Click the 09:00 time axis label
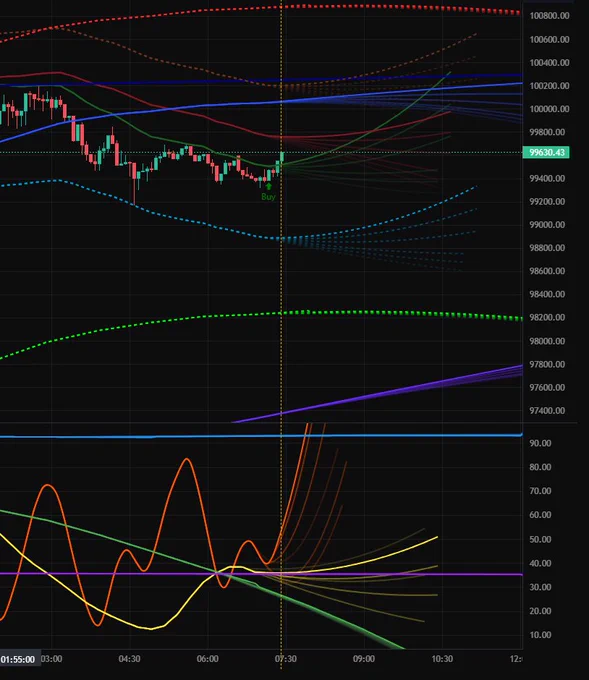Screen dimensions: 589x680 pyautogui.click(x=363, y=659)
